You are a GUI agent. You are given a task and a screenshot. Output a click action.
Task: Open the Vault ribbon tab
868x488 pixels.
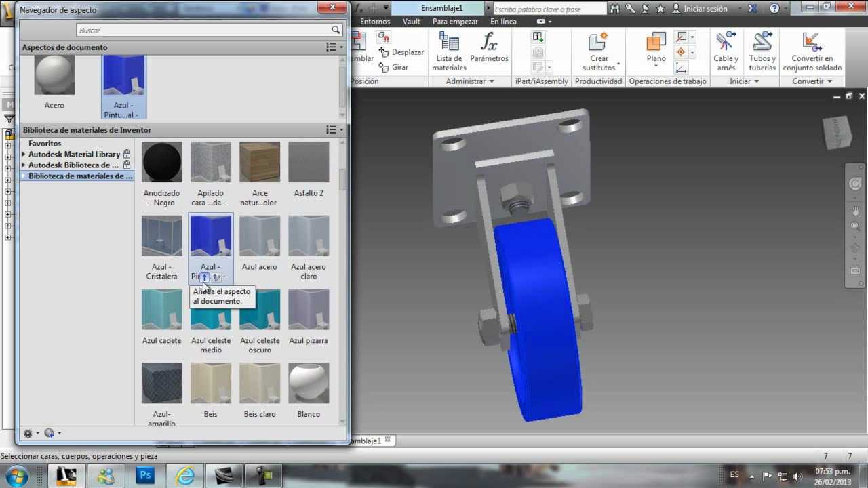[412, 22]
